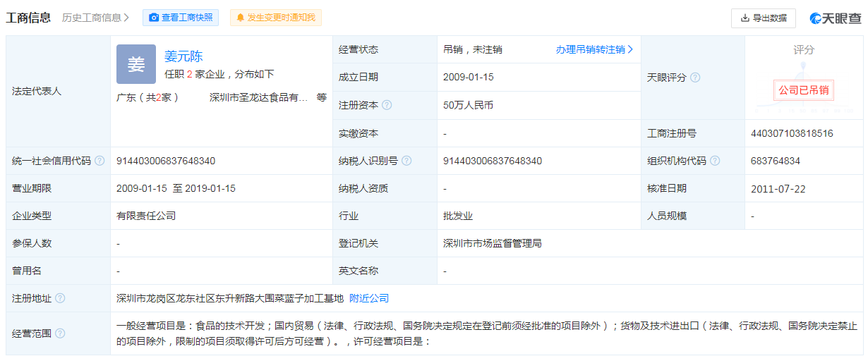Click the 评分 heading
The height and width of the screenshot is (356, 868).
tap(804, 50)
